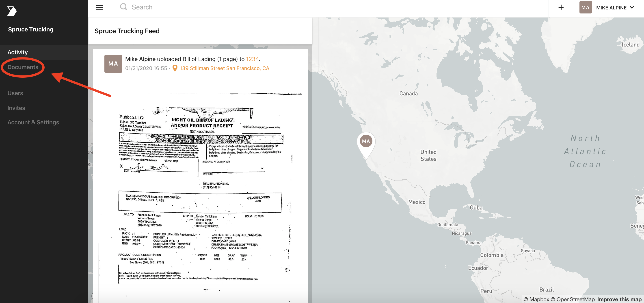Click the Guatemala label on map

(x=447, y=225)
